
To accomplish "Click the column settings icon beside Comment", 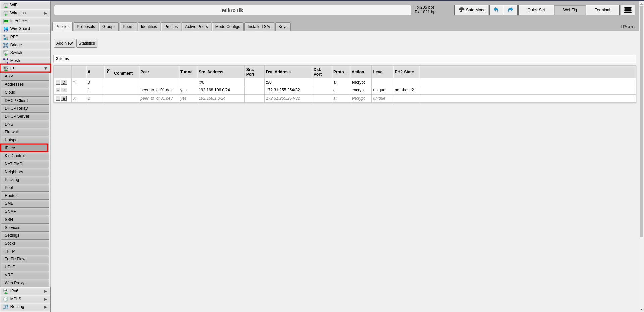I will [109, 71].
